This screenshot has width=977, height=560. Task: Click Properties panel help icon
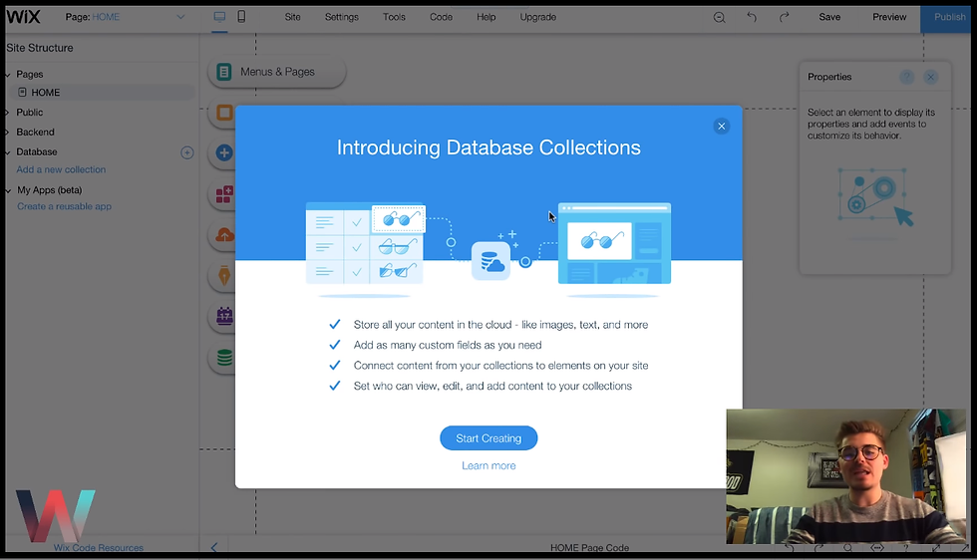click(906, 77)
